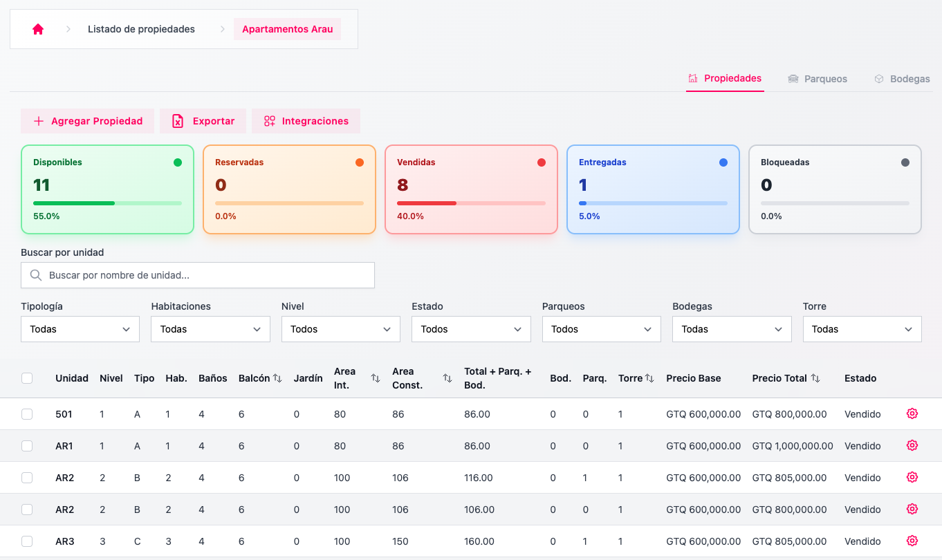This screenshot has width=942, height=560.
Task: Sort by Torre column arrows
Action: (x=649, y=378)
